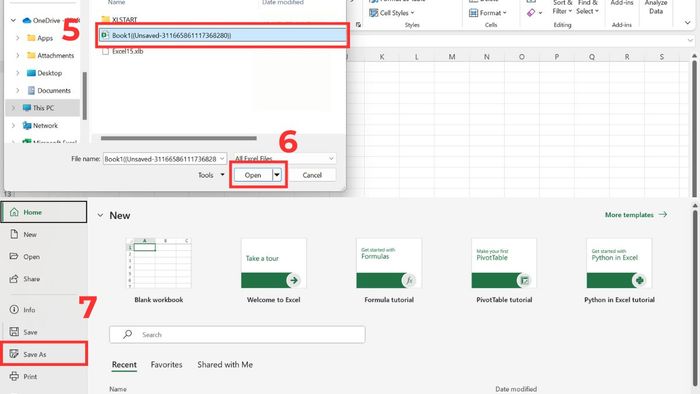Switch to the Recent tab
Image resolution: width=700 pixels, height=394 pixels.
click(124, 365)
